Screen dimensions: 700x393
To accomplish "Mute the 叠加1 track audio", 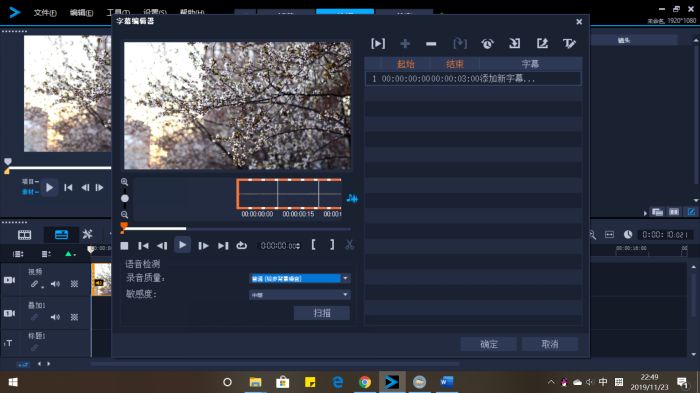I will [55, 317].
